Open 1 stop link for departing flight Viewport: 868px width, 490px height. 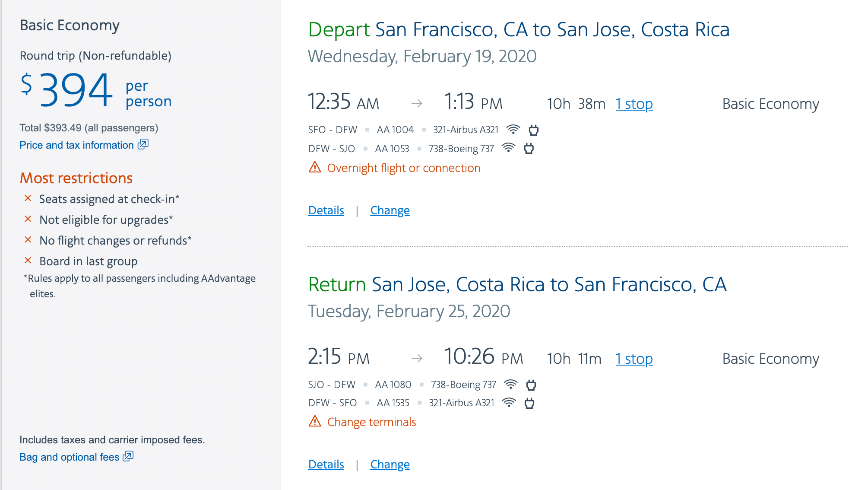(x=634, y=104)
